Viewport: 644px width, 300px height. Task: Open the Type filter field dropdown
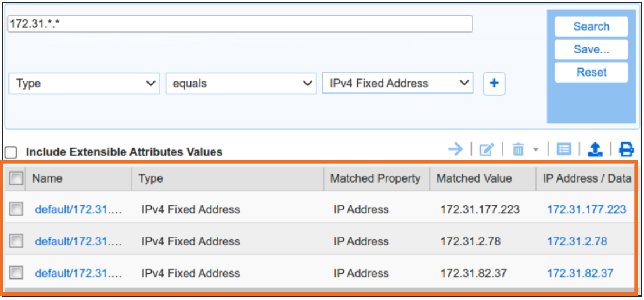(84, 84)
